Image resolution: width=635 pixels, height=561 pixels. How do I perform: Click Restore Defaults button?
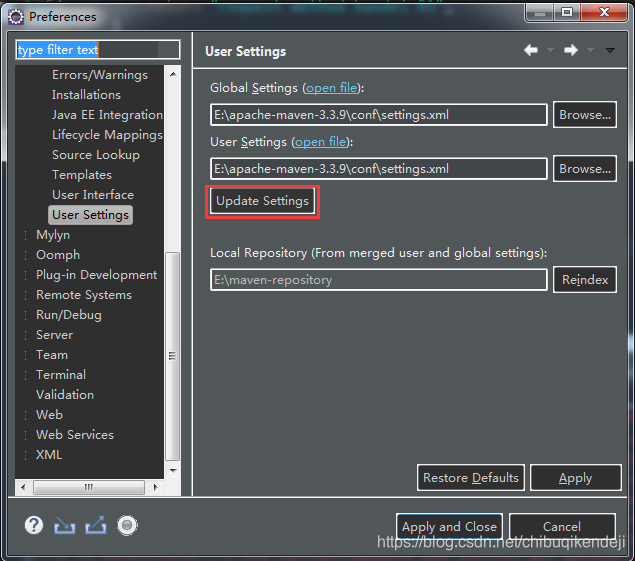coord(471,478)
